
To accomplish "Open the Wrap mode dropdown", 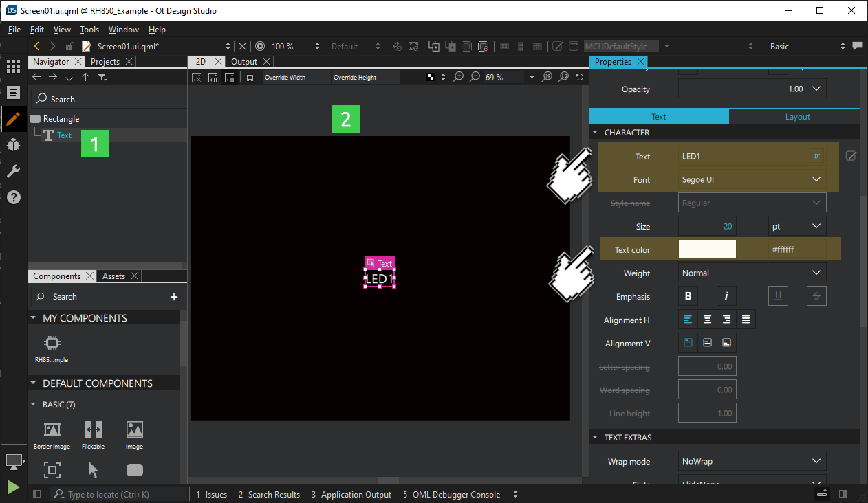I will tap(752, 460).
